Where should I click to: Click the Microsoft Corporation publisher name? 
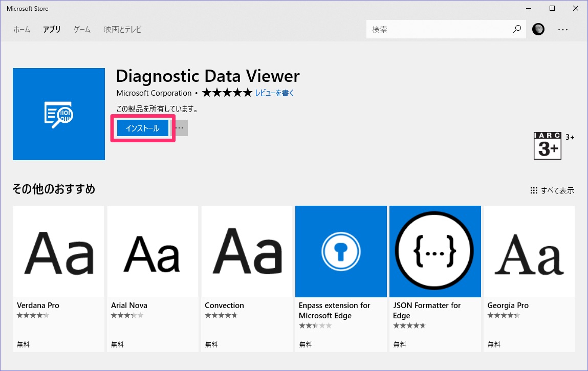154,93
